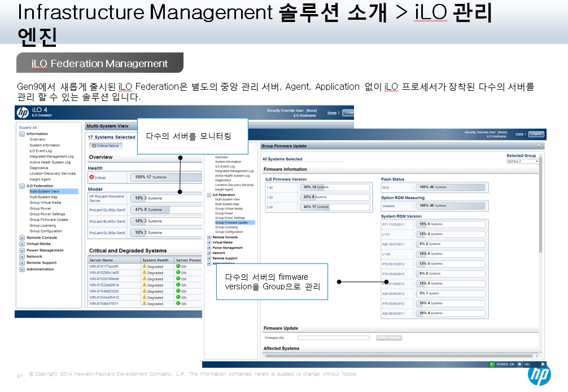568x392 pixels.
Task: Click the Firmware URL input field
Action: click(333, 338)
